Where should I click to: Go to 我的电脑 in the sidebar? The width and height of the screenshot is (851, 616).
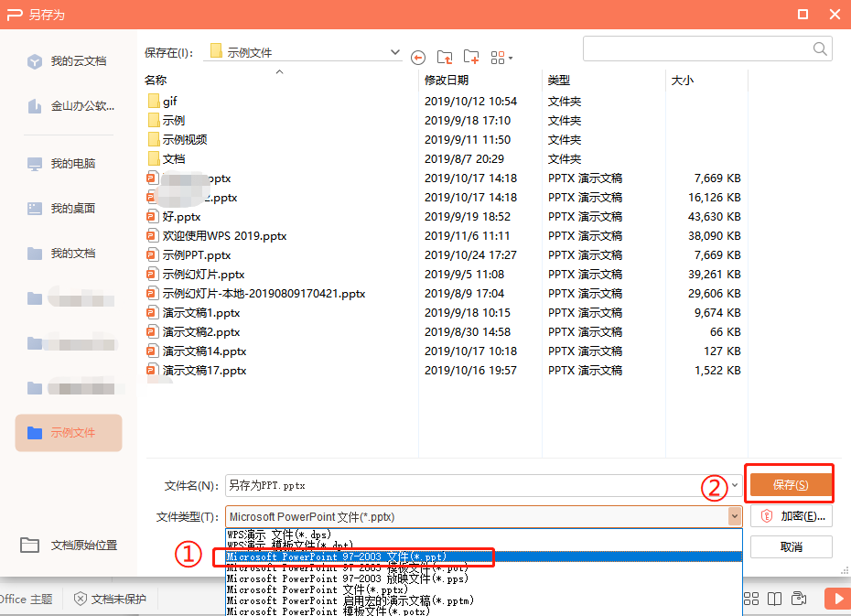[62, 163]
